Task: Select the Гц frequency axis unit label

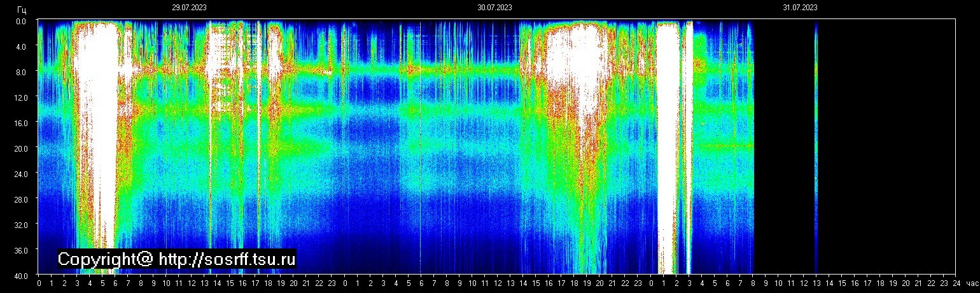Action: [22, 10]
